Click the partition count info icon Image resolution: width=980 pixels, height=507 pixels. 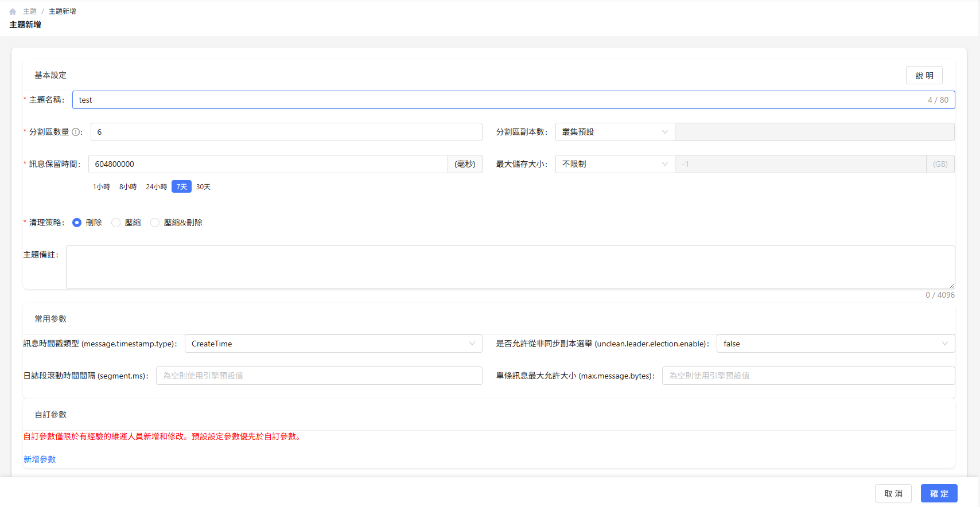(76, 132)
